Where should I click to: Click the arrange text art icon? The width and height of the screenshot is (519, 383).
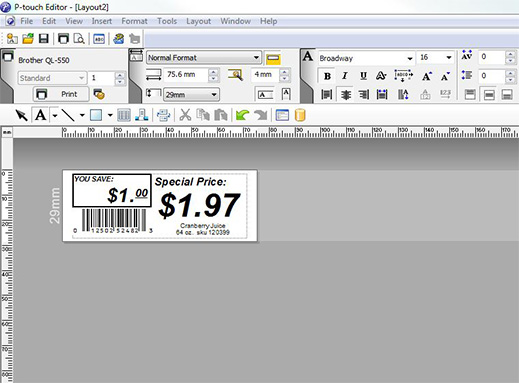coord(142,115)
